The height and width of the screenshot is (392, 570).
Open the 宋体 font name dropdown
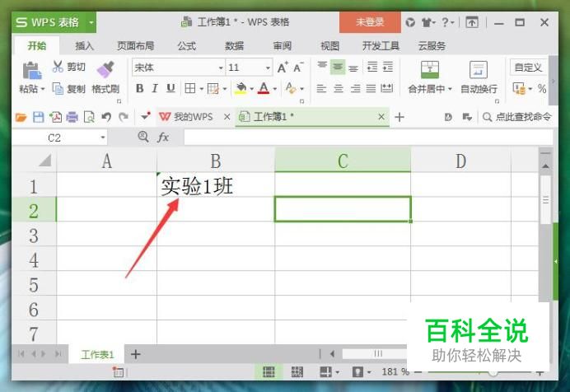click(221, 68)
